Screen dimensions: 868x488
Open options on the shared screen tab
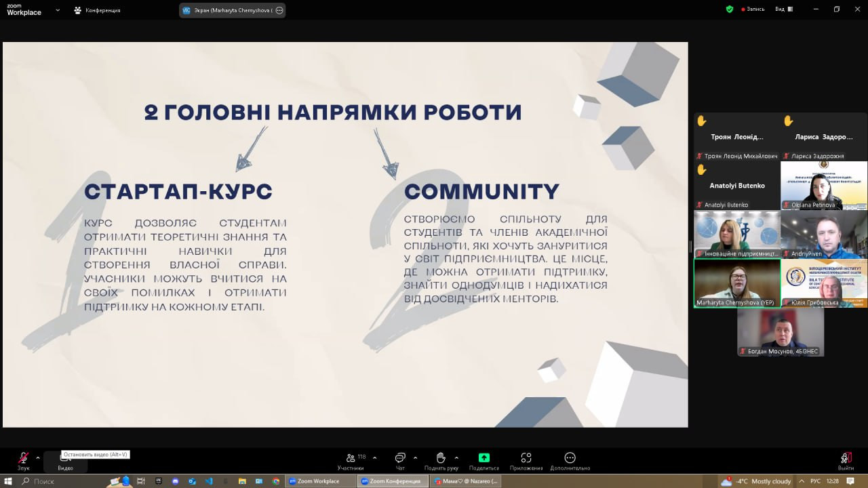279,10
